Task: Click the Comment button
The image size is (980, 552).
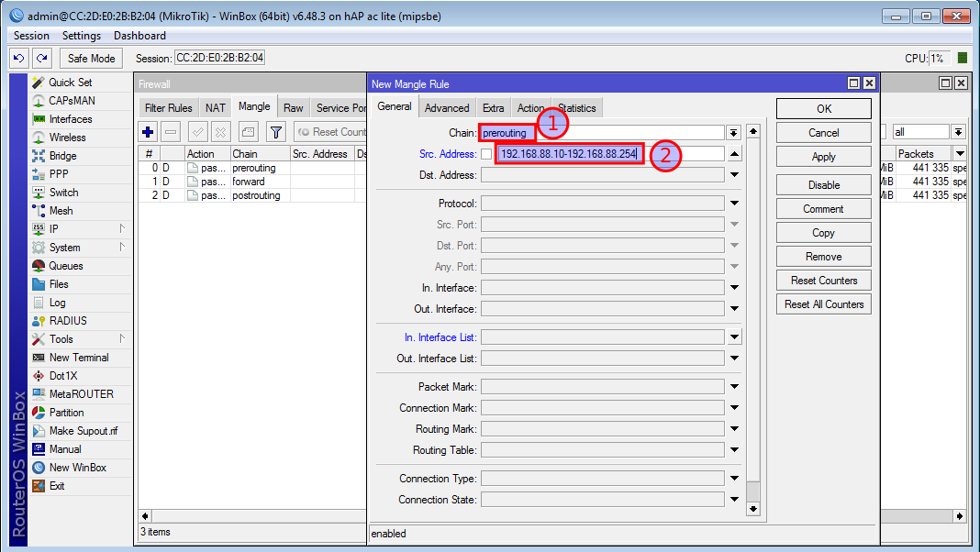Action: [824, 209]
